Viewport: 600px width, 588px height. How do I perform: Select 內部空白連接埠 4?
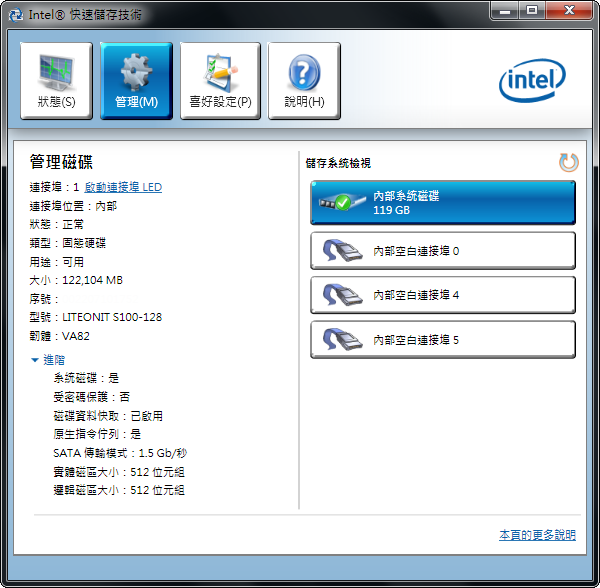(443, 295)
